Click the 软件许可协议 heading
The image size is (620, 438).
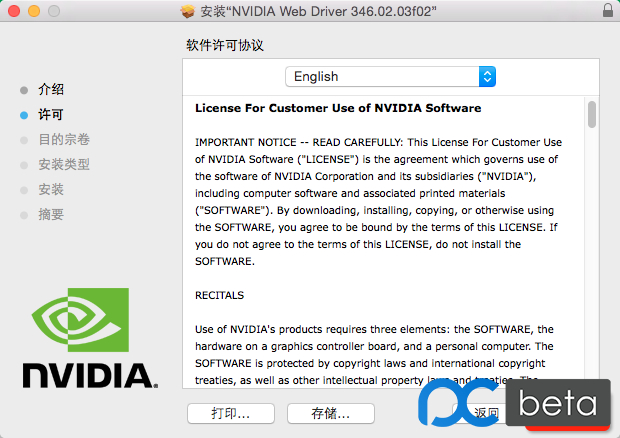click(225, 45)
